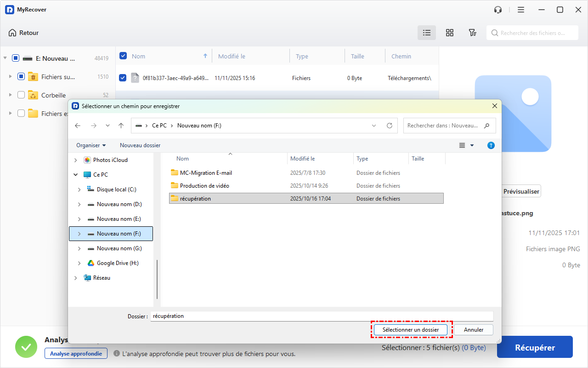The height and width of the screenshot is (368, 588).
Task: Click the back arrow in dialog
Action: (78, 126)
